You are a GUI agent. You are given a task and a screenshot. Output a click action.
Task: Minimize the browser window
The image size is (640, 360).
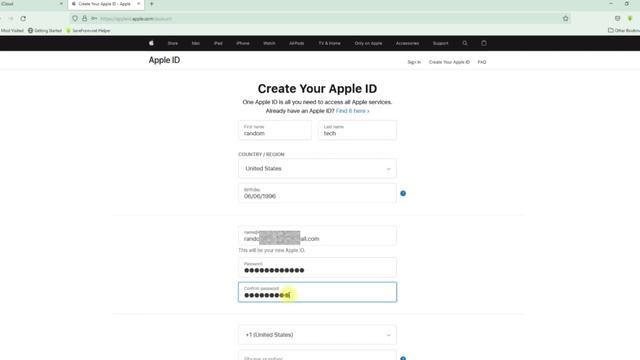pyautogui.click(x=611, y=4)
